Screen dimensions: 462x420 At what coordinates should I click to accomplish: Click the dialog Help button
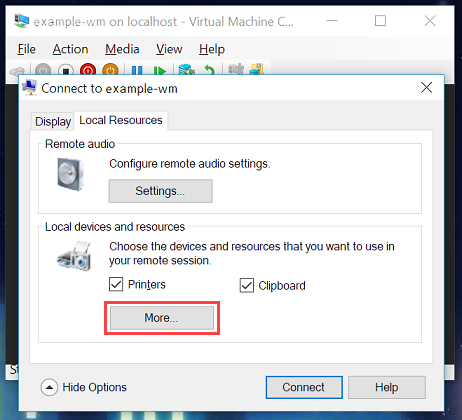pyautogui.click(x=387, y=387)
